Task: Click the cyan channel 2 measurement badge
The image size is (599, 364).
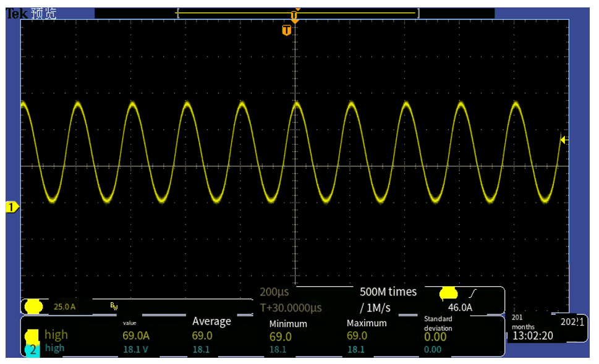Action: tap(32, 349)
